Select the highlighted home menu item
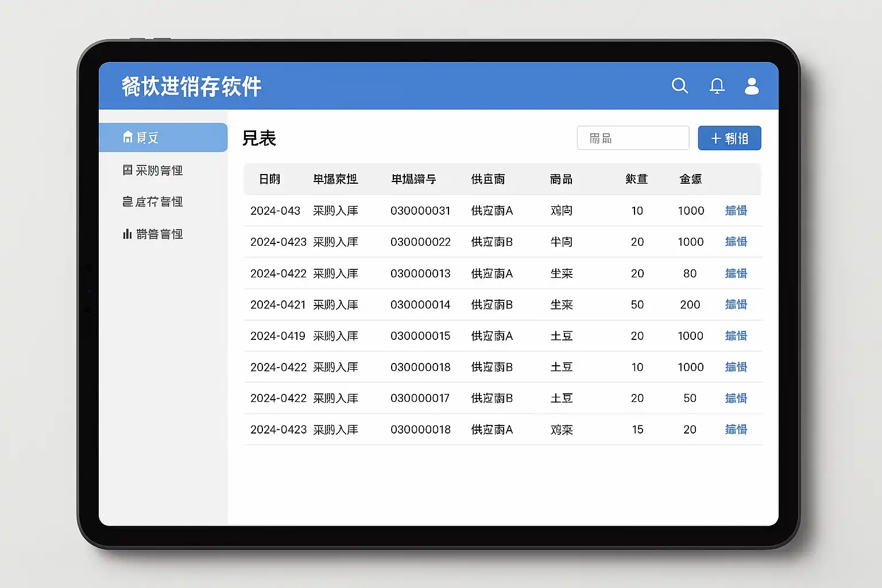 coord(163,137)
